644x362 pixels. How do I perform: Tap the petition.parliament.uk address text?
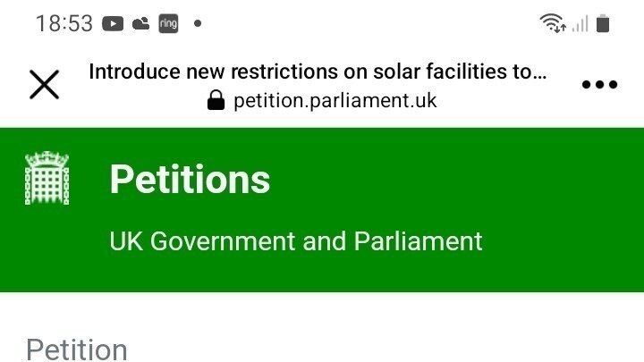point(335,100)
